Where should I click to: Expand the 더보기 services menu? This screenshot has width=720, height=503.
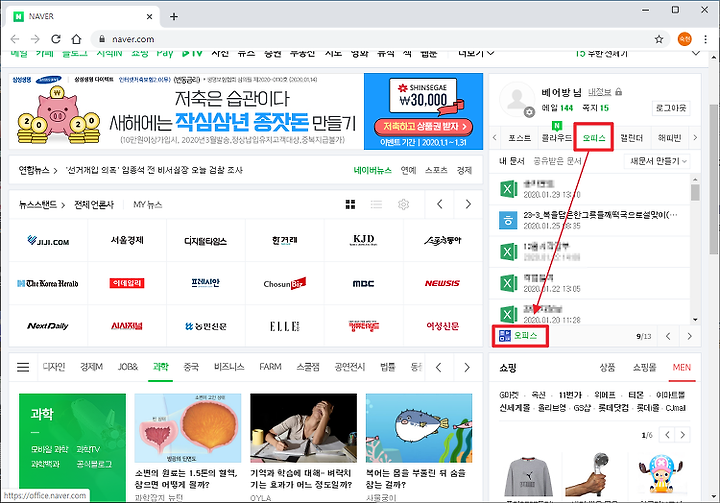(x=476, y=53)
